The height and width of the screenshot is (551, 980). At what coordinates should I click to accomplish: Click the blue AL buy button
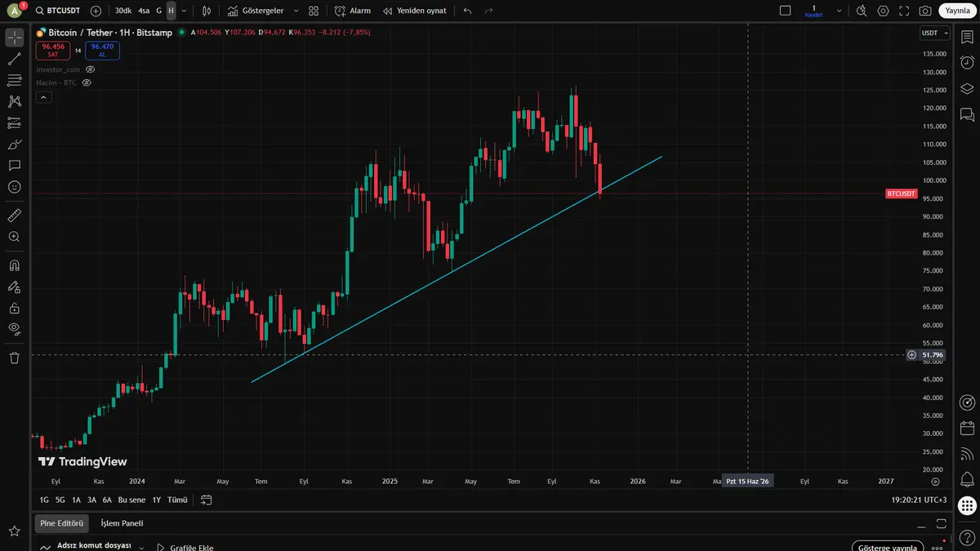click(102, 50)
